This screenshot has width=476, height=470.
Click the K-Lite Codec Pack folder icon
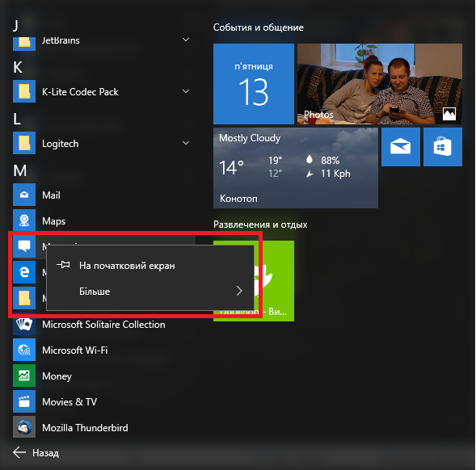24,91
